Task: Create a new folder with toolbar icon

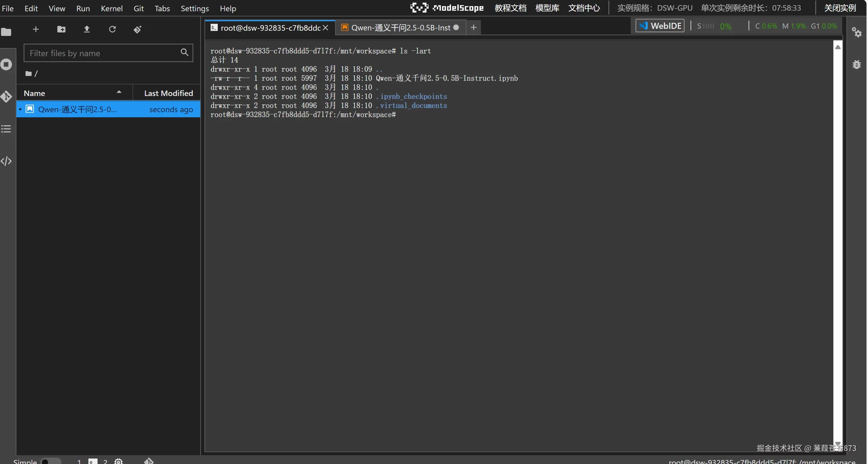Action: [x=61, y=29]
